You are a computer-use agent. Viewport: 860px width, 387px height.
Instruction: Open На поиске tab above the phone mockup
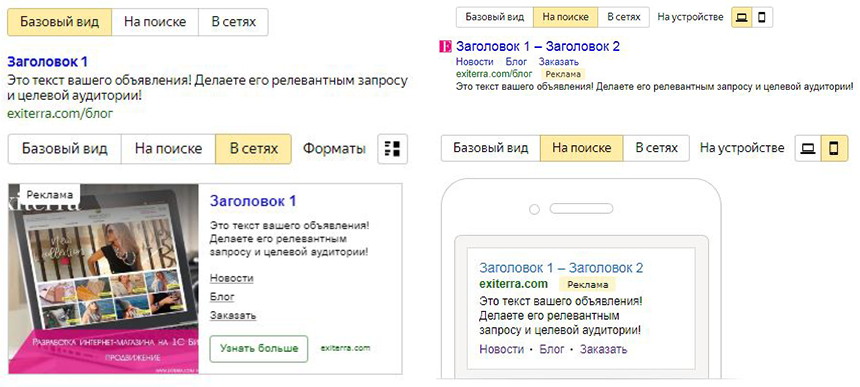581,148
